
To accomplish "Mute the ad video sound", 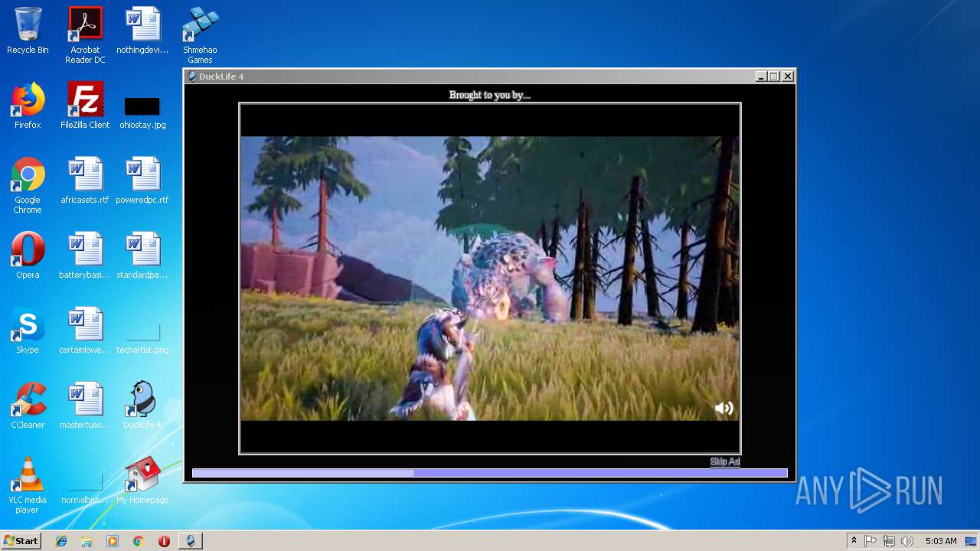I will coord(724,409).
